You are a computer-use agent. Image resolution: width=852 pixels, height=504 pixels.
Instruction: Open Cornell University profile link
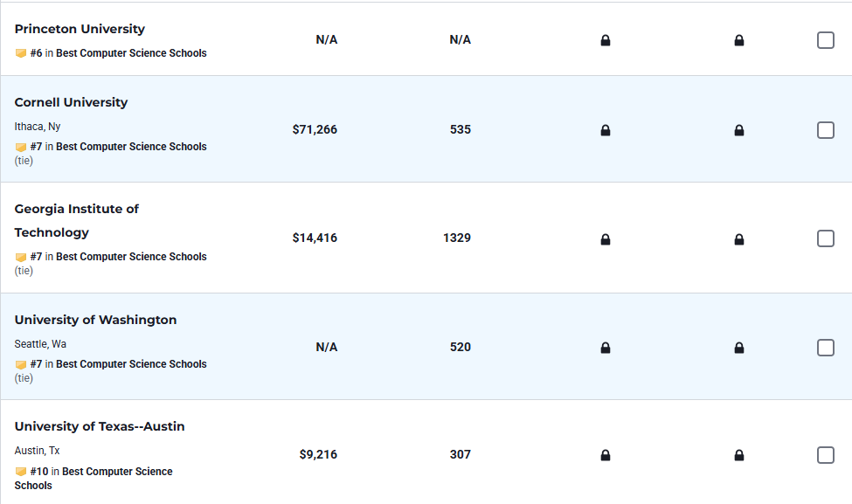[71, 102]
